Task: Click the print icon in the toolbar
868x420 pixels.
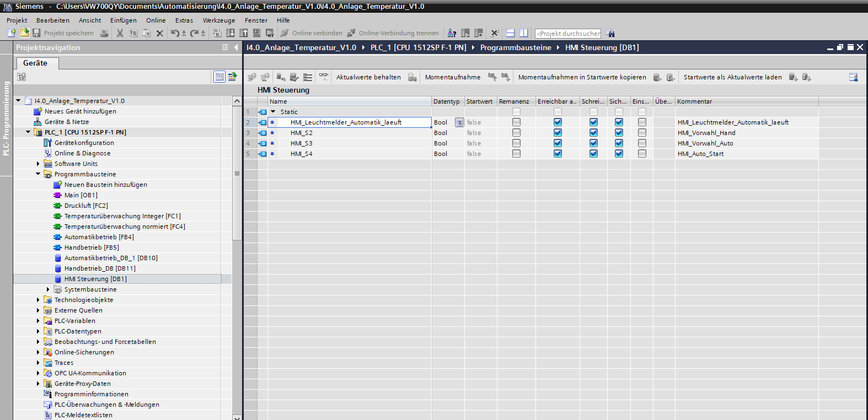Action: click(104, 33)
